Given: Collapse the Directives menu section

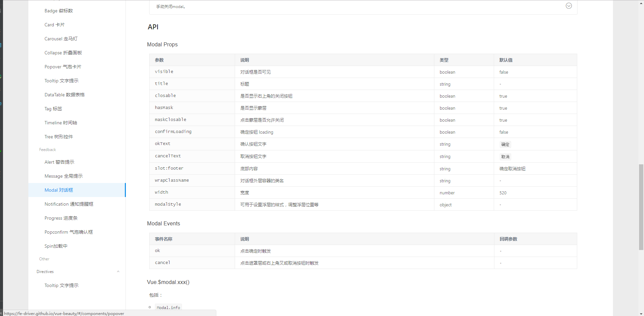Looking at the screenshot, I should click(118, 272).
